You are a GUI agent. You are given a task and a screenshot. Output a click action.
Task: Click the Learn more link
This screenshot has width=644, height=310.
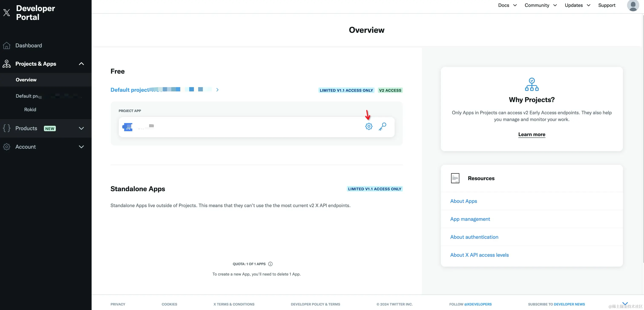click(532, 134)
